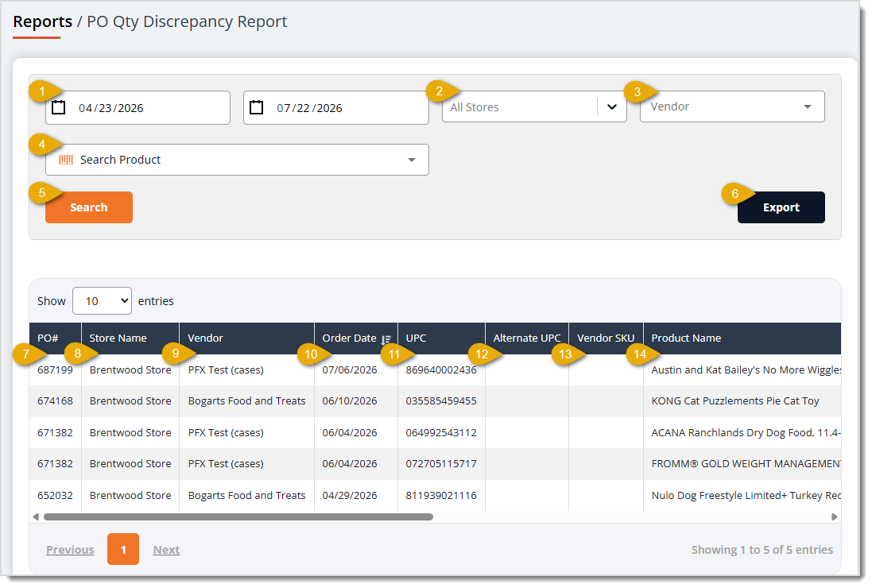Screen dimensions: 872x588
Task: Click Brentwood Store in PO 687199 row
Action: click(130, 370)
